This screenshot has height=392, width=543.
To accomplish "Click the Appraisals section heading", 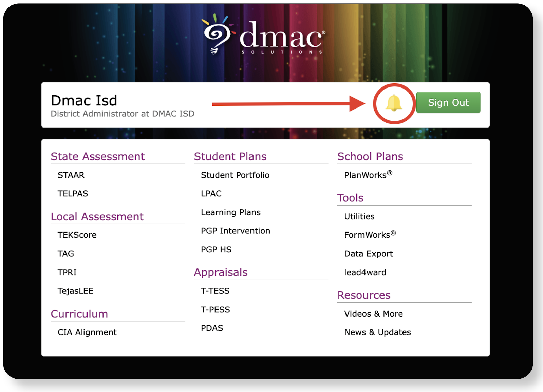I will 221,272.
